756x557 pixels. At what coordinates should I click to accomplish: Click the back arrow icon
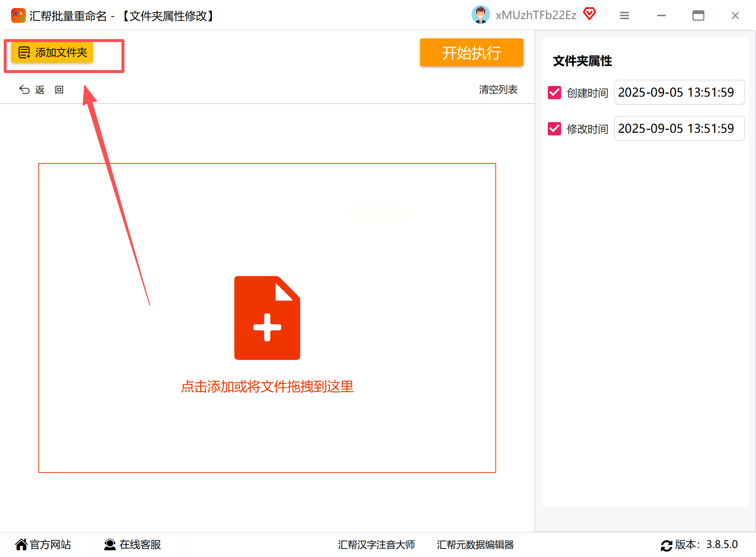(24, 90)
